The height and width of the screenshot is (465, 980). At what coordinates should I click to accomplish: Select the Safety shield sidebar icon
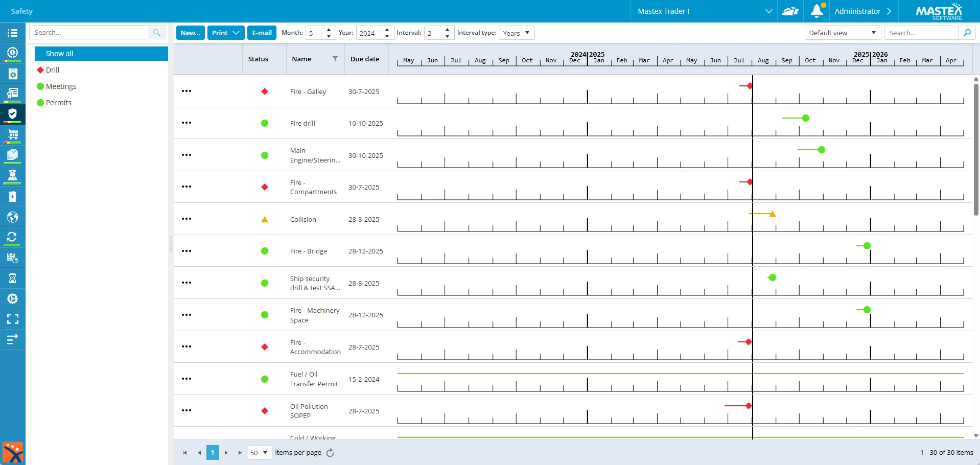click(x=12, y=114)
